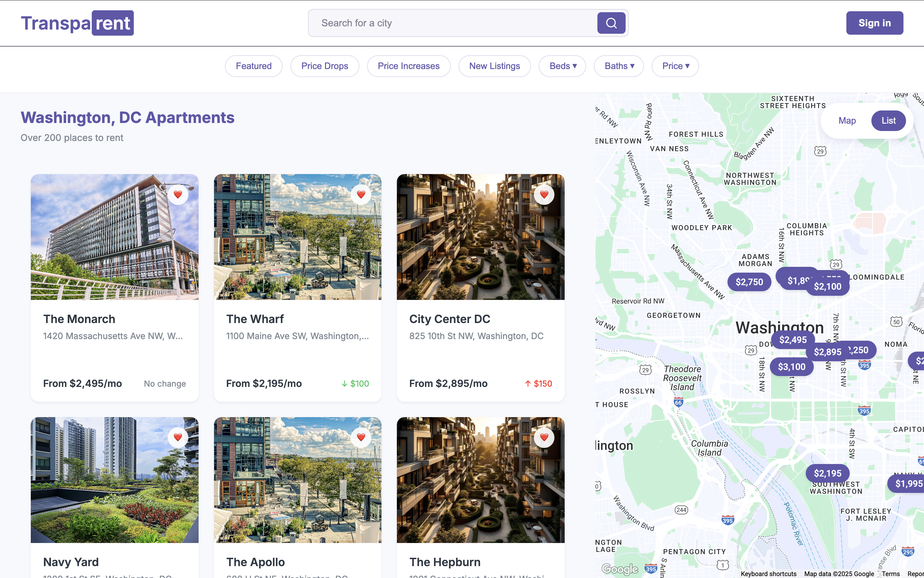Click From $2,895/mo price text
The height and width of the screenshot is (578, 924).
pyautogui.click(x=448, y=383)
